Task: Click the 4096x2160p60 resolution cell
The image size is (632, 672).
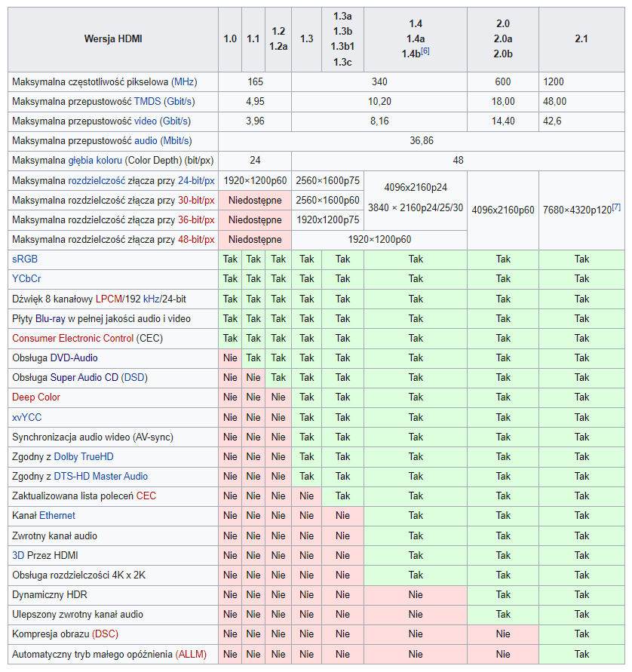Action: (x=503, y=210)
